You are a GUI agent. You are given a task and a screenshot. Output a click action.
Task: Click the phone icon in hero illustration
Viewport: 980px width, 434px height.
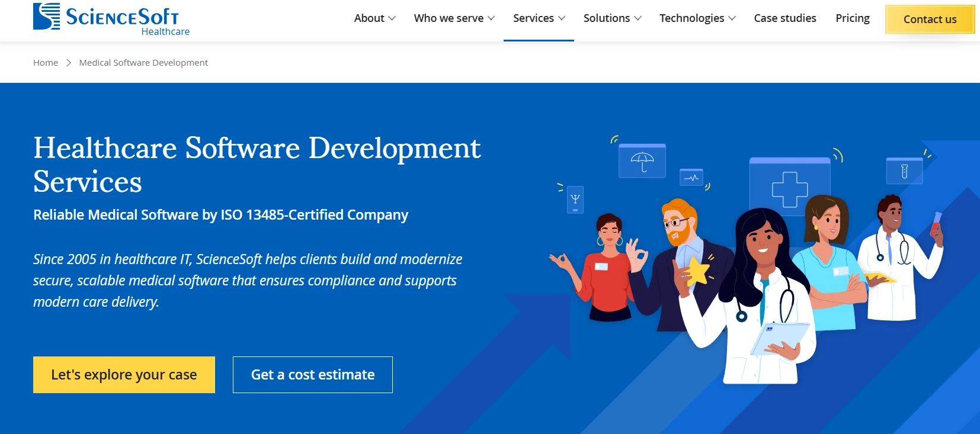(575, 200)
